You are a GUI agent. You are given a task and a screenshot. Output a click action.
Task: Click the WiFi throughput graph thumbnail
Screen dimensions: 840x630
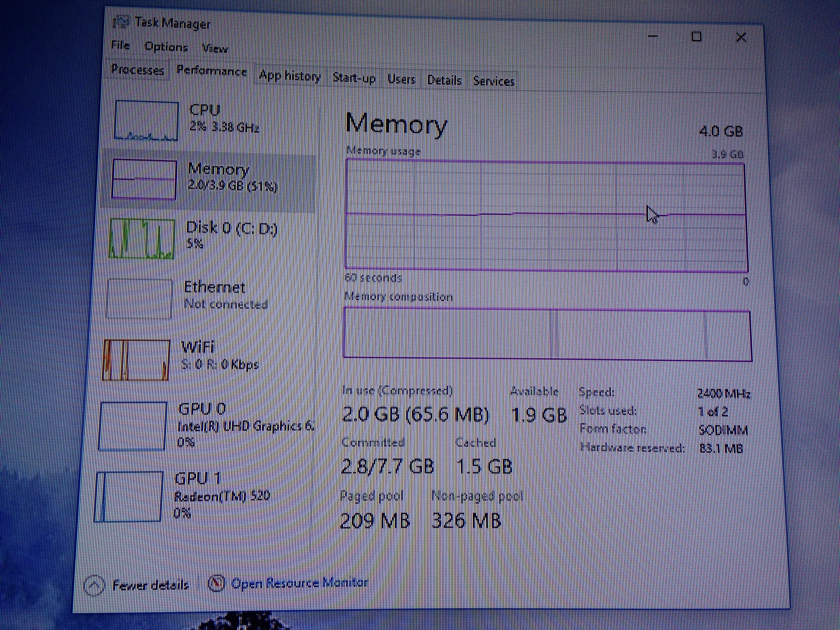pyautogui.click(x=136, y=360)
